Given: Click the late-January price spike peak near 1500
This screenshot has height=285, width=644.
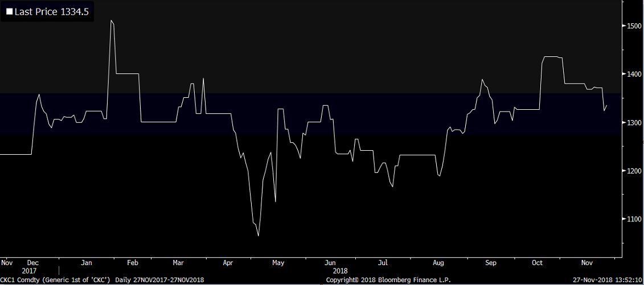Looking at the screenshot, I should [x=111, y=20].
